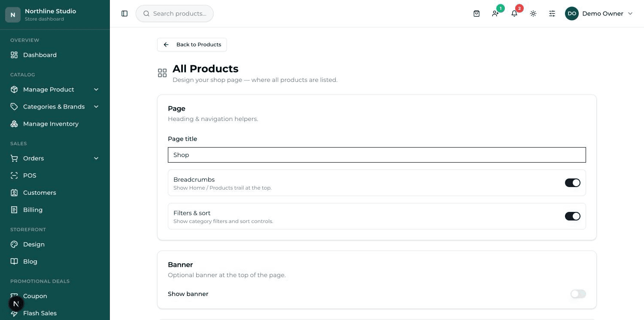This screenshot has width=644, height=320.
Task: Click the Northline Studio store name
Action: (x=50, y=11)
